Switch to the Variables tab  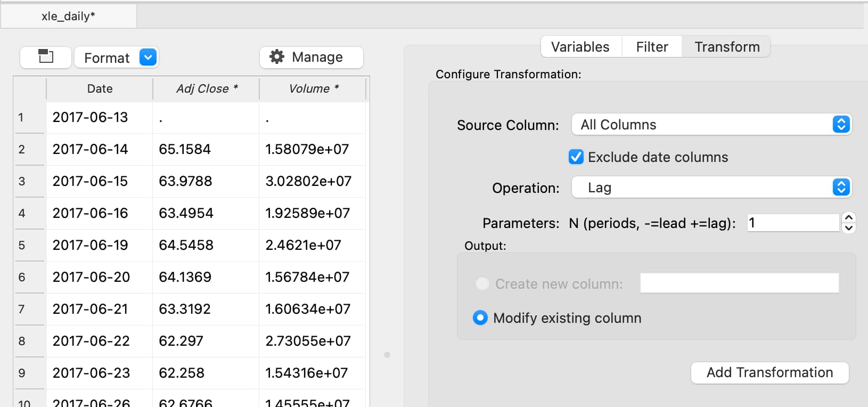pos(580,47)
